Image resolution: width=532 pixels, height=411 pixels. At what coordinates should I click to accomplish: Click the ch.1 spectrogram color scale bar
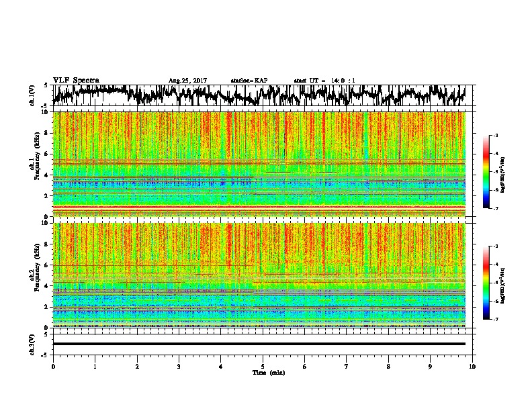coord(486,172)
